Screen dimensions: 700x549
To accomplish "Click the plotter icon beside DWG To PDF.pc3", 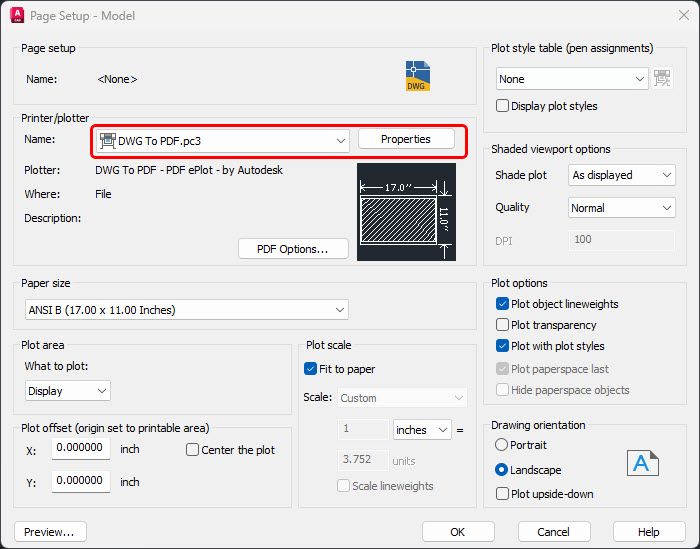I will click(x=108, y=141).
